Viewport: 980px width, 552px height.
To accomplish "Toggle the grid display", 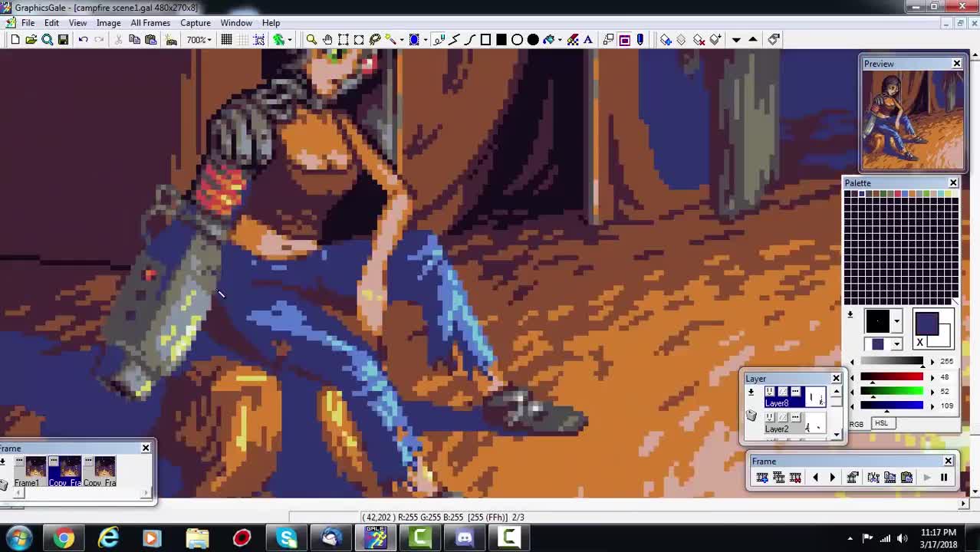I will [x=226, y=40].
